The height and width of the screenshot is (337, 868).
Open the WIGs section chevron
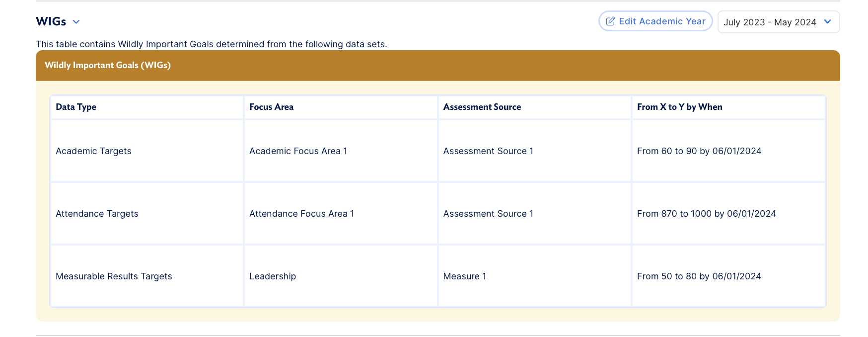pyautogui.click(x=76, y=22)
